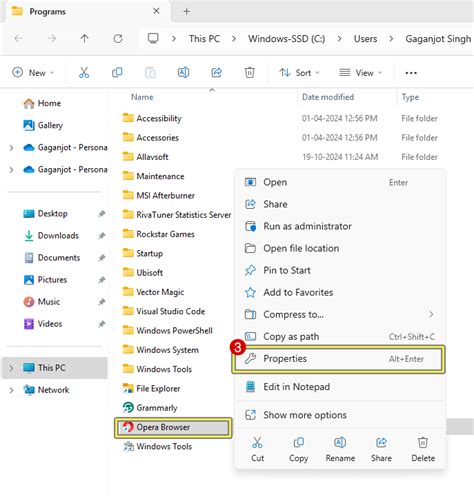Click Rename at the bottom of the context menu
The width and height of the screenshot is (474, 501).
340,449
